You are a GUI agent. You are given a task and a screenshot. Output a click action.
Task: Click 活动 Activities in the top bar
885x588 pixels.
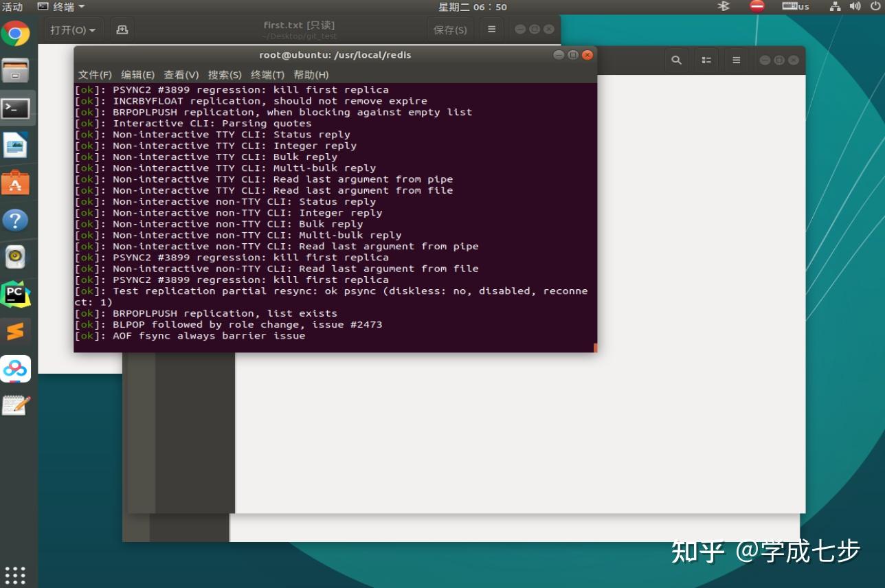[x=12, y=7]
